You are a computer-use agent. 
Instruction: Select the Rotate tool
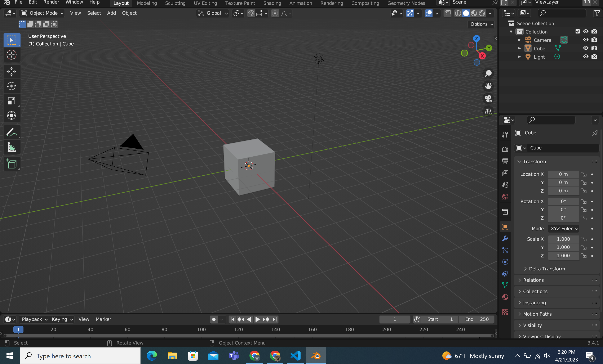(12, 86)
